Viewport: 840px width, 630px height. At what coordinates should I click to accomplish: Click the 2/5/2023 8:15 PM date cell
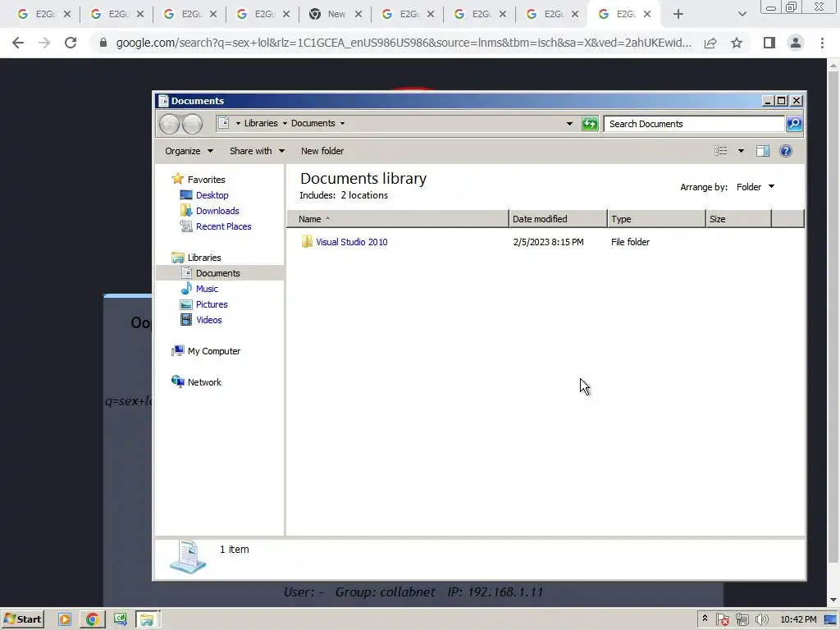click(x=548, y=242)
